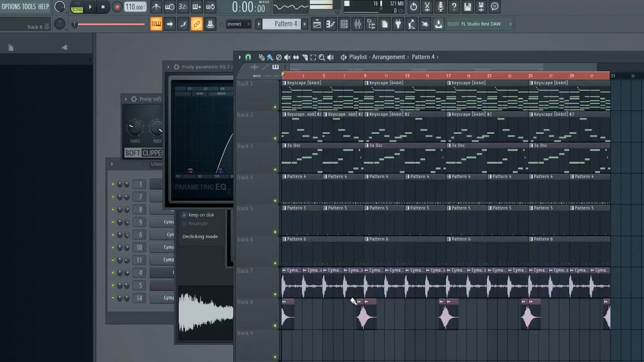Expand the FL Studio Best DAW hint arrow
Viewport: 644px width, 362px height.
pos(511,24)
